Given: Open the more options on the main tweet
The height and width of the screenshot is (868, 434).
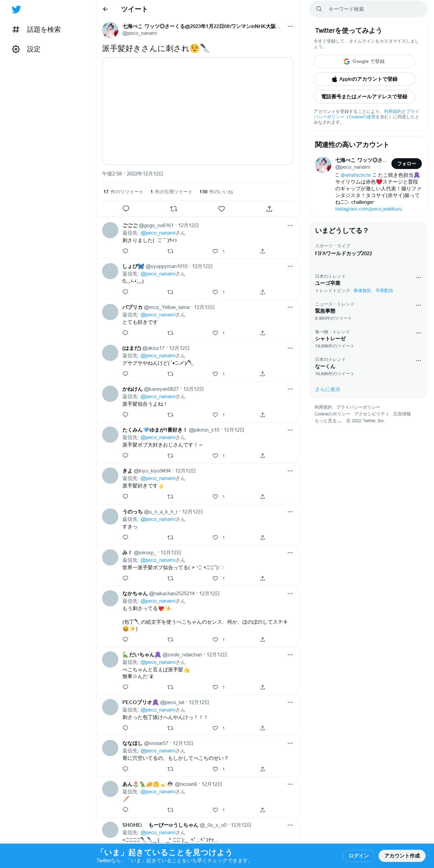Looking at the screenshot, I should coord(290,26).
